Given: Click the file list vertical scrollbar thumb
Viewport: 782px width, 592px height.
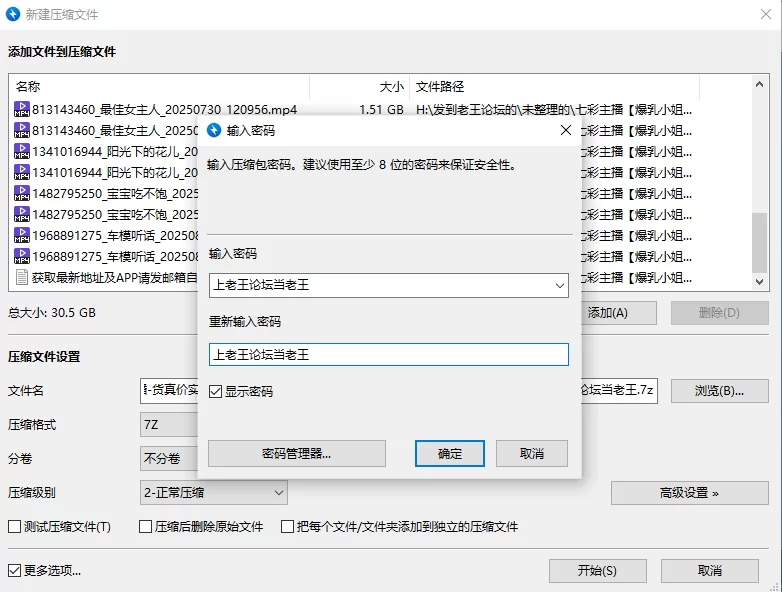Looking at the screenshot, I should [759, 243].
